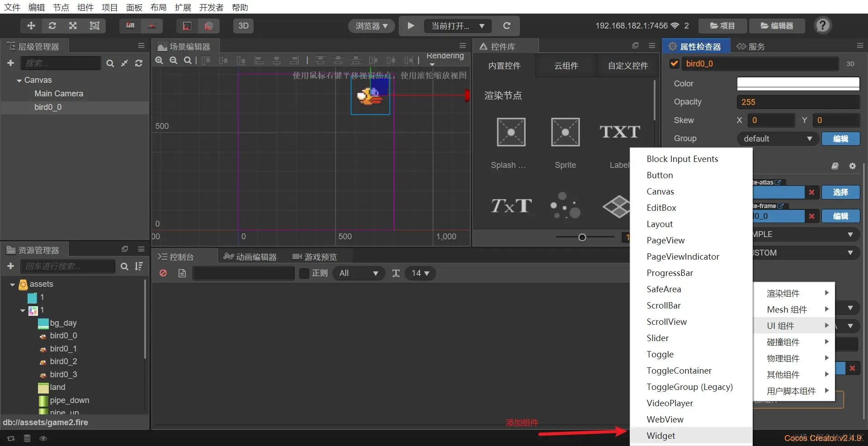
Task: Collapse the Canvas node in hierarchy
Action: (19, 81)
